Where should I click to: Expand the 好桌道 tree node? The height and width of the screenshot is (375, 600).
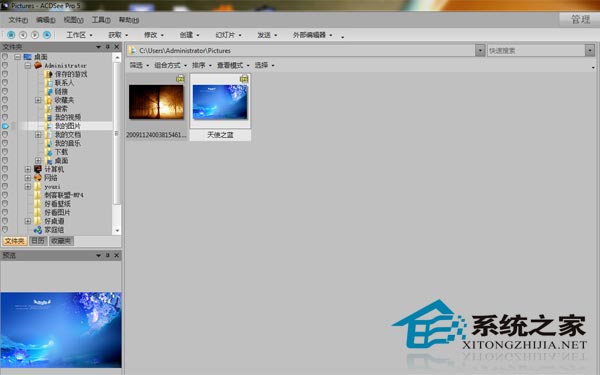[x=28, y=221]
